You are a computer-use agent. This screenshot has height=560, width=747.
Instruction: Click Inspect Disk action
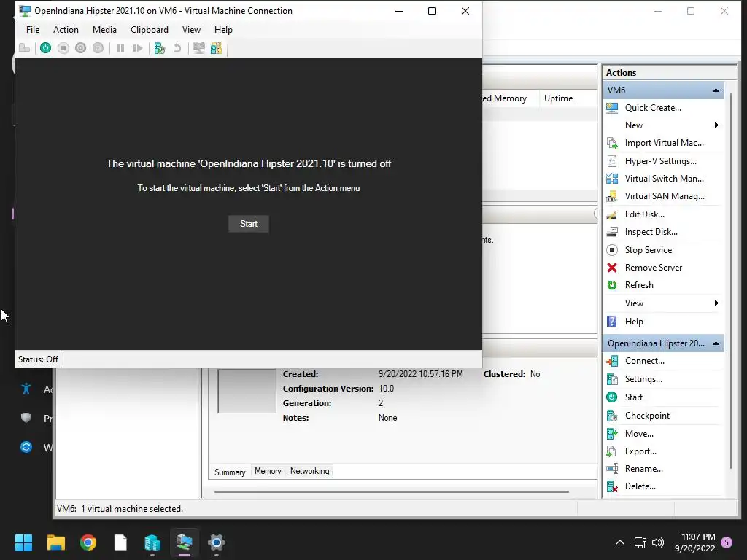(651, 232)
